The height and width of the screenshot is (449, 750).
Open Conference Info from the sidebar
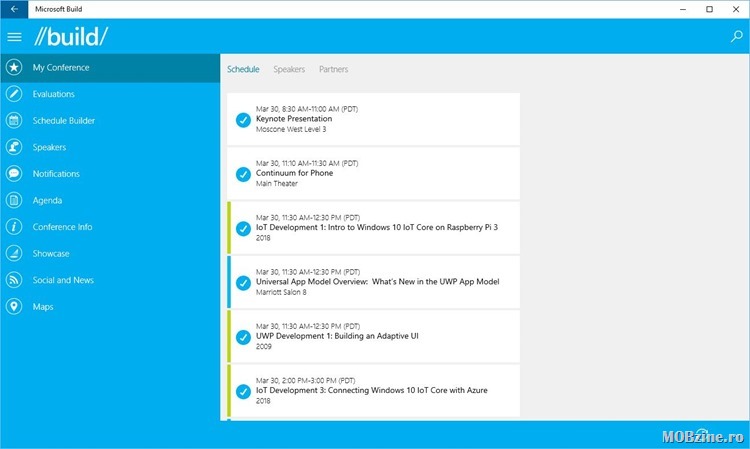[62, 227]
